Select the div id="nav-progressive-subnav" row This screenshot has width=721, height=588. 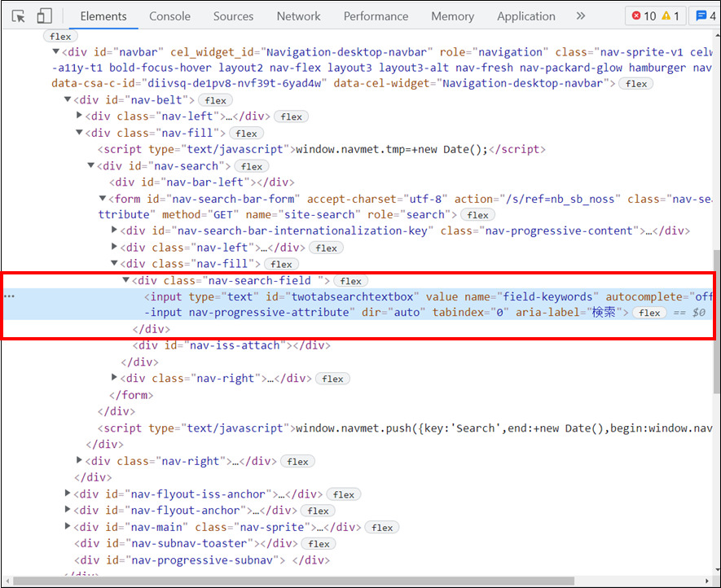click(202, 560)
